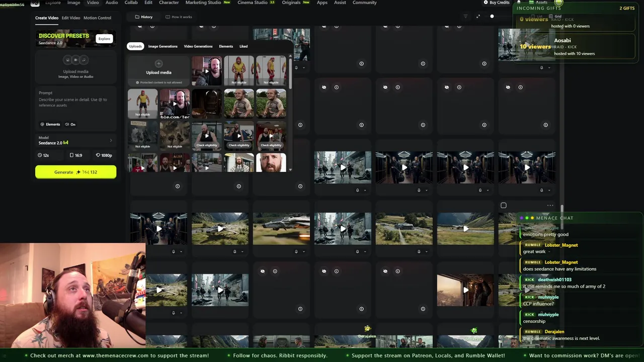Toggle the sound On setting

(x=70, y=124)
